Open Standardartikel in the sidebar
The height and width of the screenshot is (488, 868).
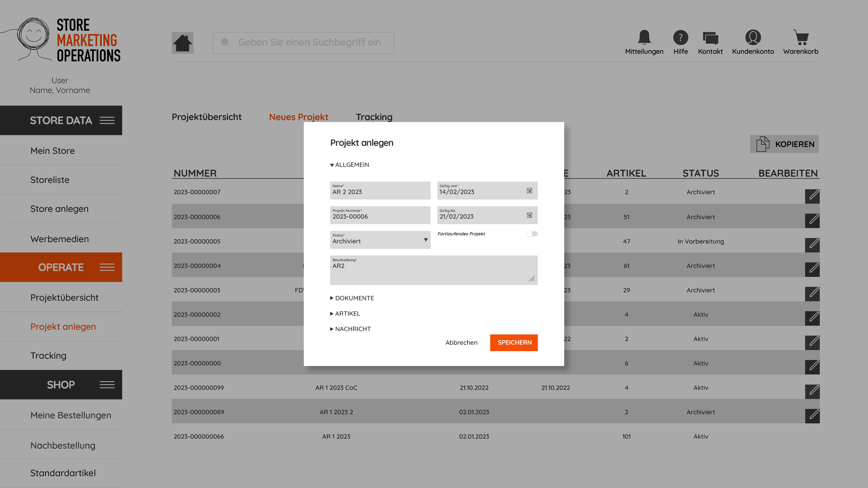(x=63, y=473)
